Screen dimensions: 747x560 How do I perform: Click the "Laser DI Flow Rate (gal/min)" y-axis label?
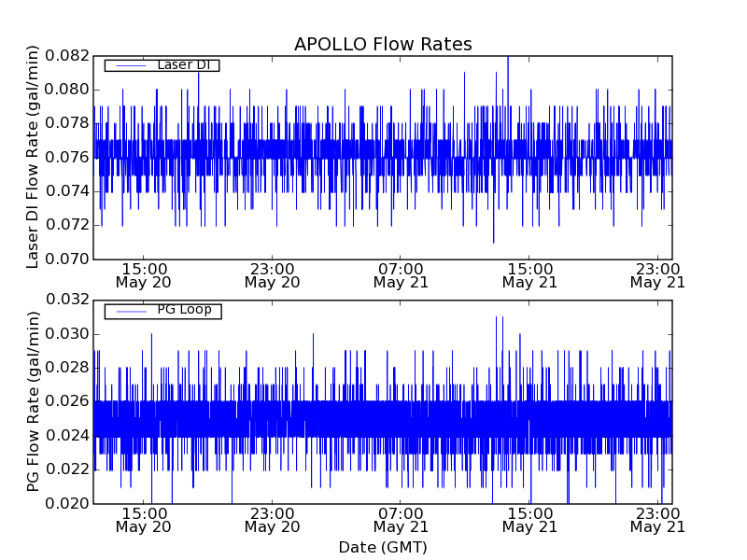coord(34,157)
